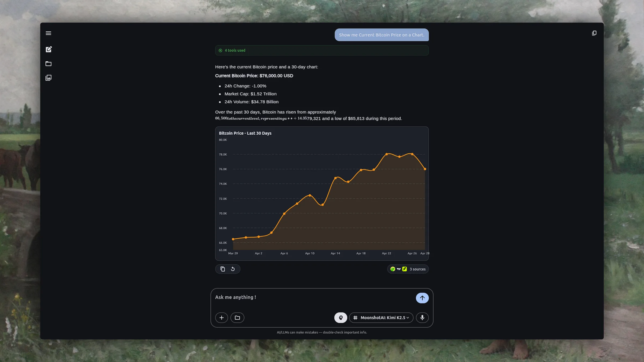The image size is (644, 362).
Task: Click the 80.0K y-axis label
Action: pyautogui.click(x=223, y=140)
